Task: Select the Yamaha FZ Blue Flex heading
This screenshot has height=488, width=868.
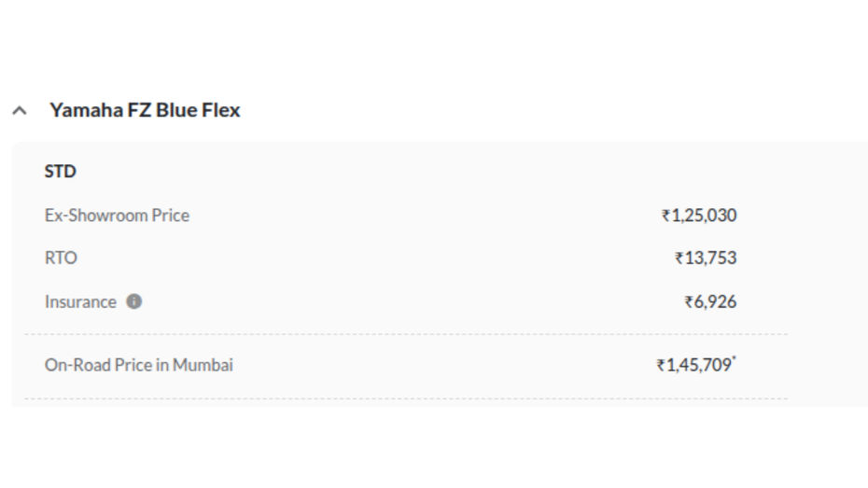Action: 145,110
